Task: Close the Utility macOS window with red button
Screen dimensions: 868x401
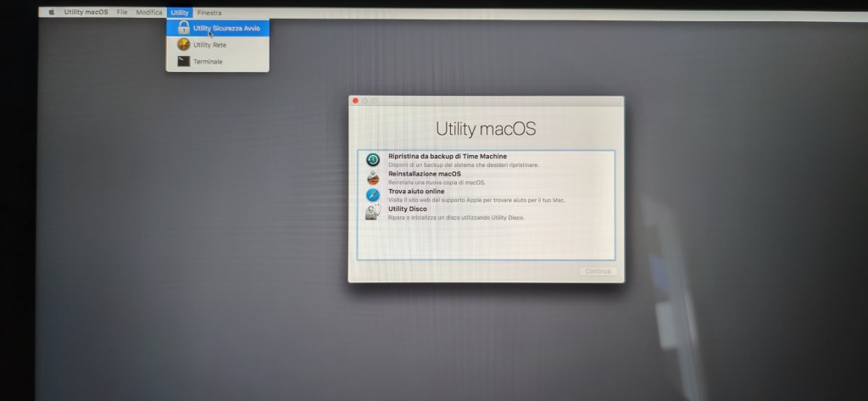Action: (355, 101)
